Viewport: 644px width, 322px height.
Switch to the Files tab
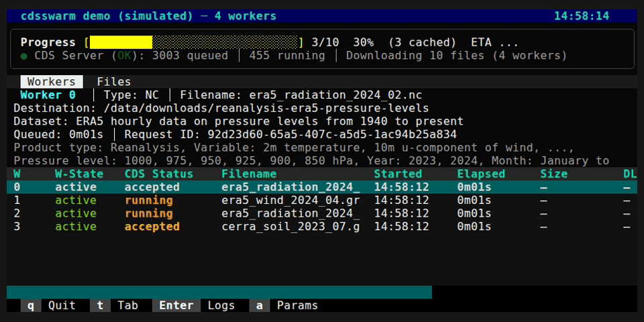pyautogui.click(x=114, y=82)
